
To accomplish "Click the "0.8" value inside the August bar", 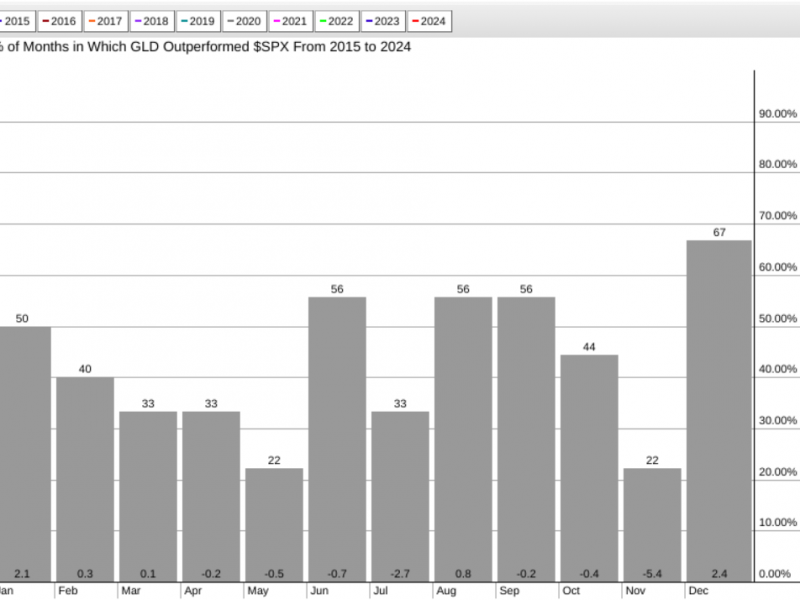I will [463, 573].
